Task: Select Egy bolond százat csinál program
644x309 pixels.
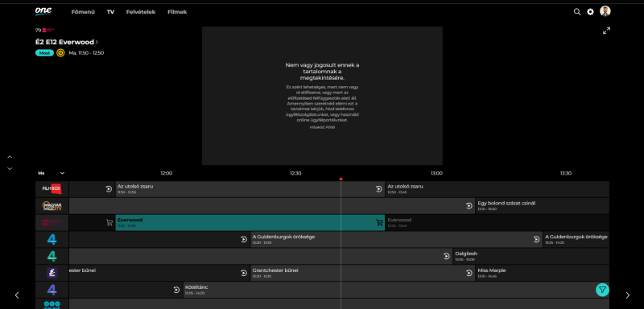Action: (542, 206)
